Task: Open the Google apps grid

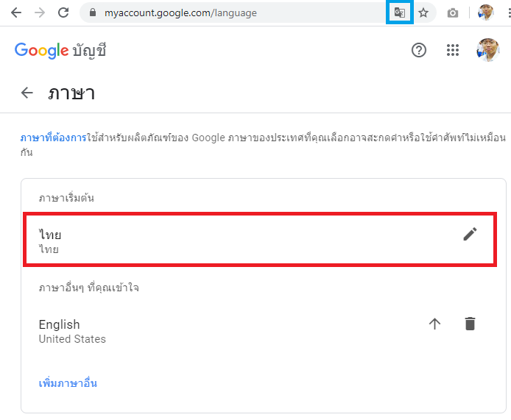Action: click(x=453, y=51)
